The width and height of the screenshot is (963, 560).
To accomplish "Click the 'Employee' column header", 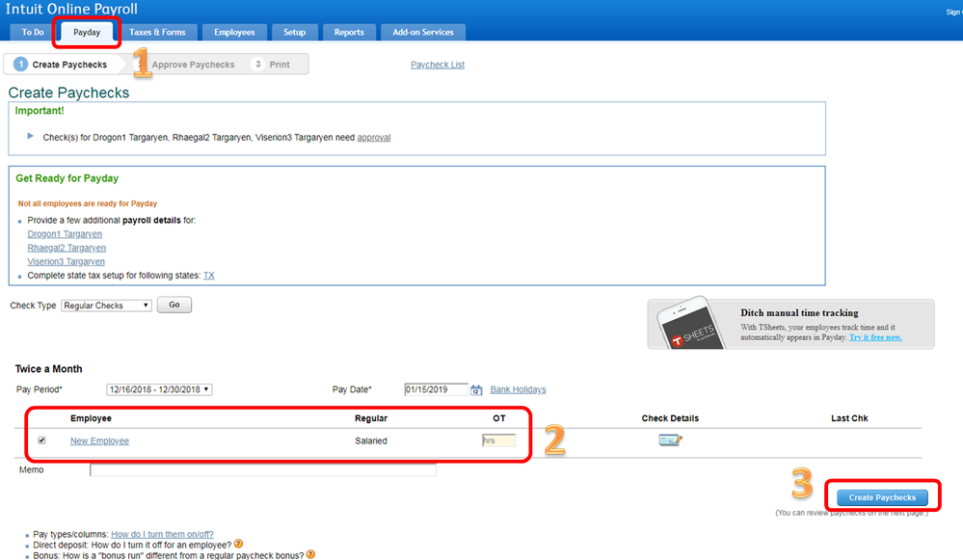I will pyautogui.click(x=91, y=418).
